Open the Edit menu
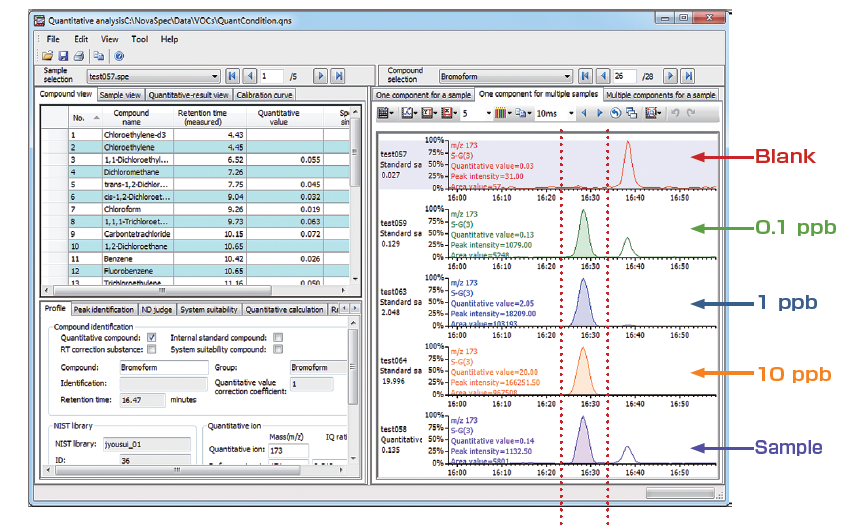This screenshot has height=529, width=862. click(x=81, y=39)
